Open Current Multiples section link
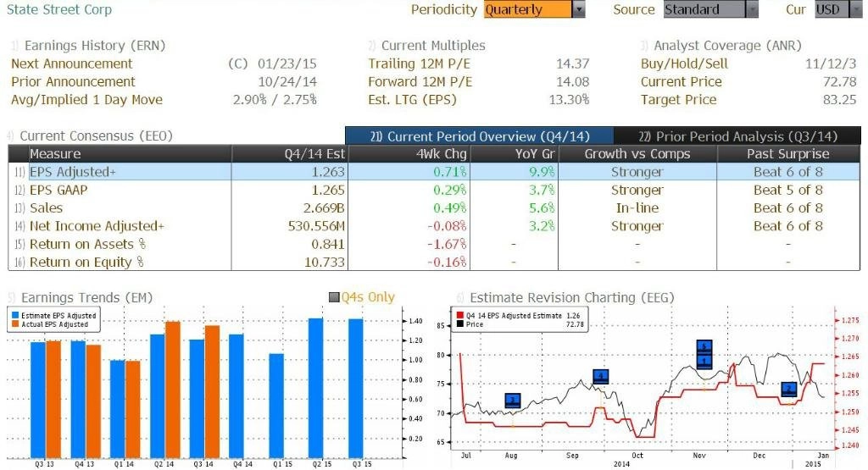 433,46
